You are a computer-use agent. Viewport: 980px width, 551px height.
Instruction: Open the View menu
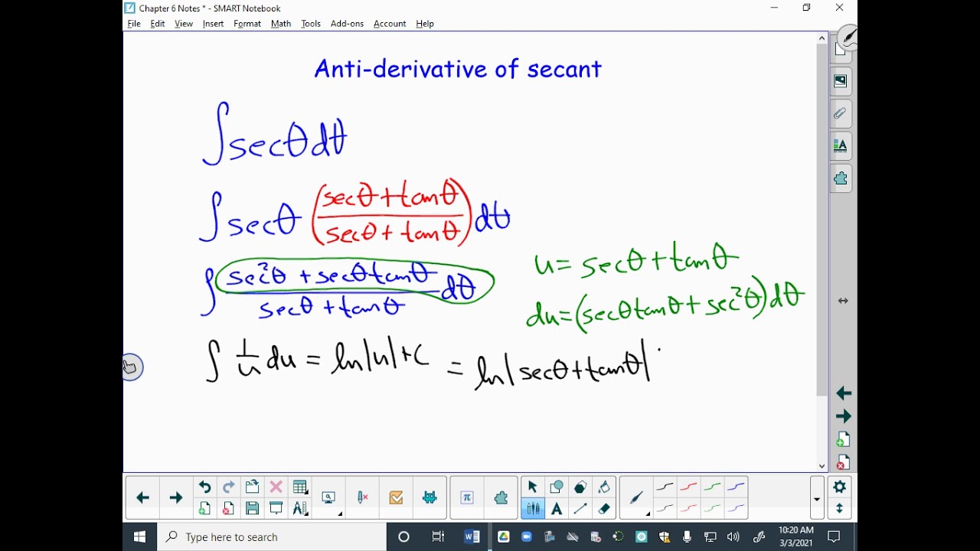click(184, 24)
